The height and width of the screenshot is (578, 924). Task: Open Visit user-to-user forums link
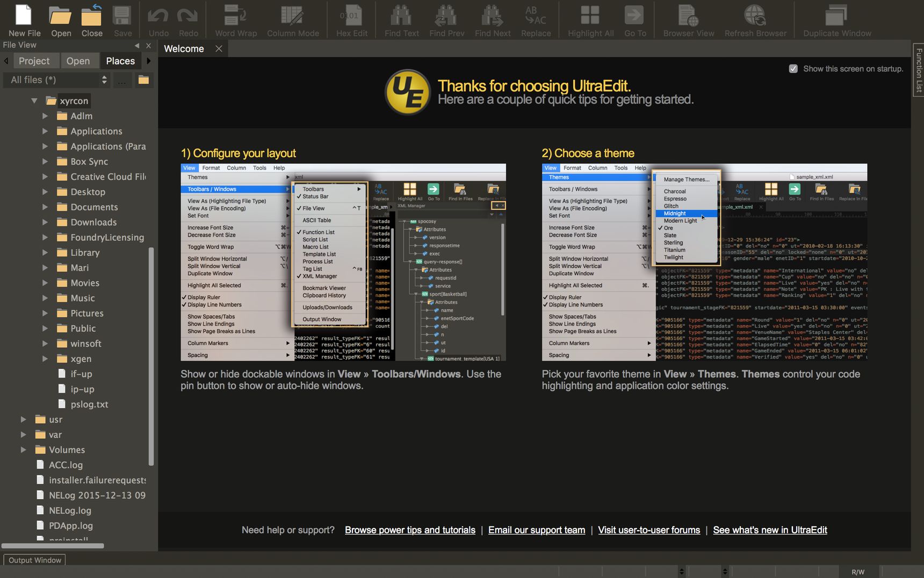click(x=649, y=530)
